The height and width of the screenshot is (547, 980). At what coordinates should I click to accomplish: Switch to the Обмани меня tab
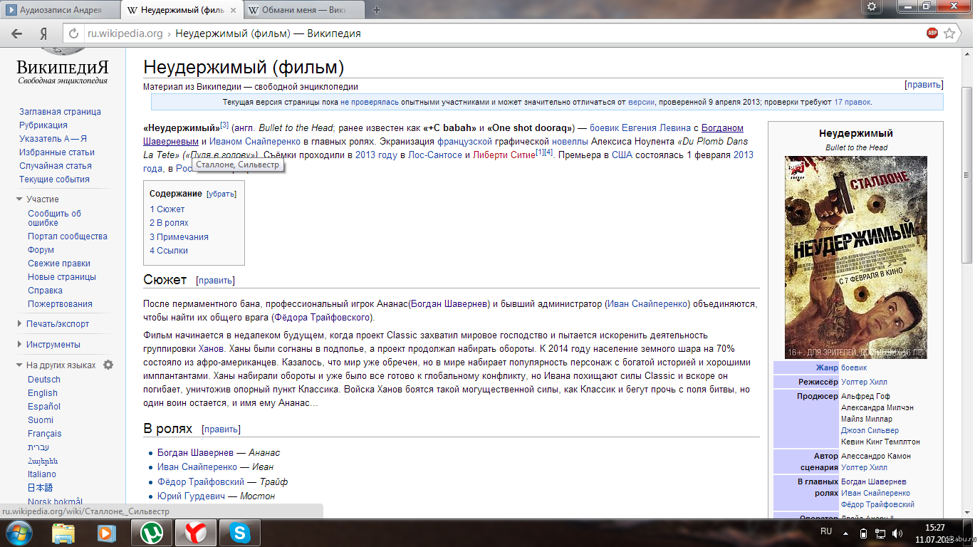[303, 10]
